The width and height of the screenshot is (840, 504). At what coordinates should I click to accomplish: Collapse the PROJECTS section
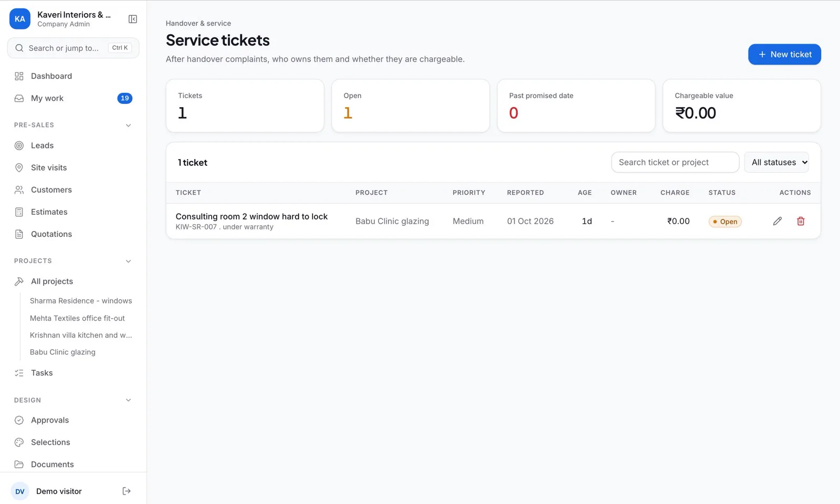tap(128, 261)
